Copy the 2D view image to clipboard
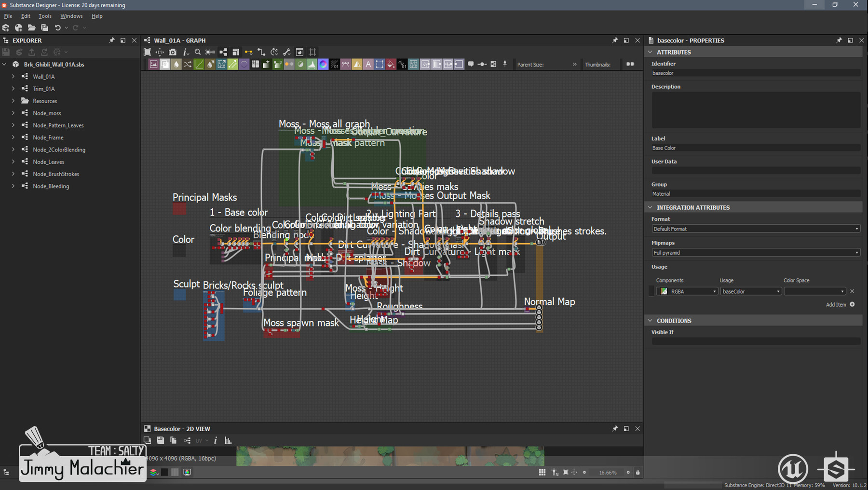 [173, 440]
